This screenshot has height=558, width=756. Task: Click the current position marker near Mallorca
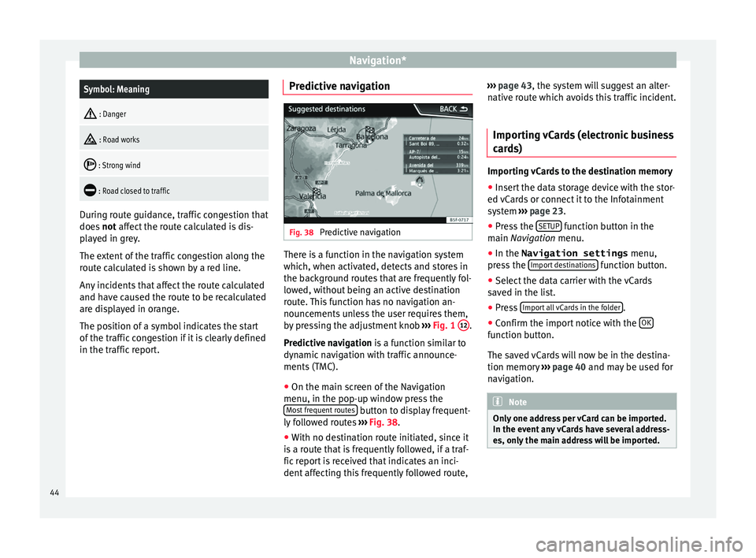click(420, 182)
